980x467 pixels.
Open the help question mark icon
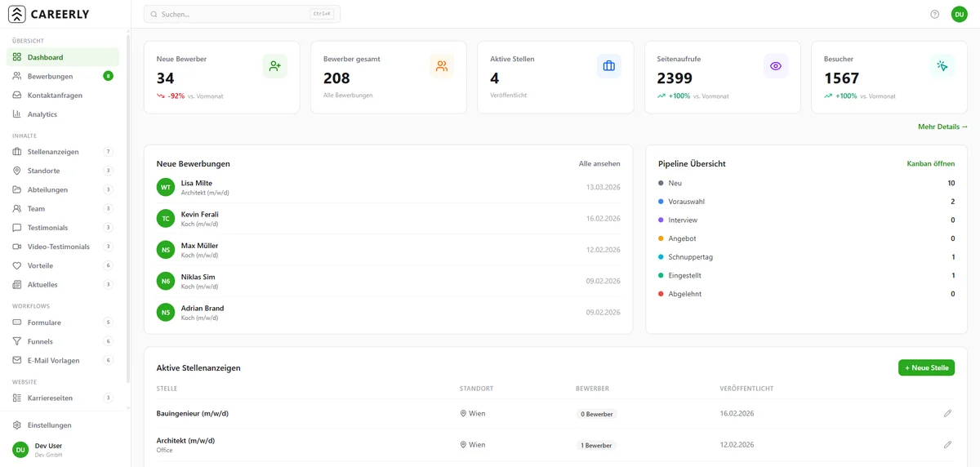935,14
